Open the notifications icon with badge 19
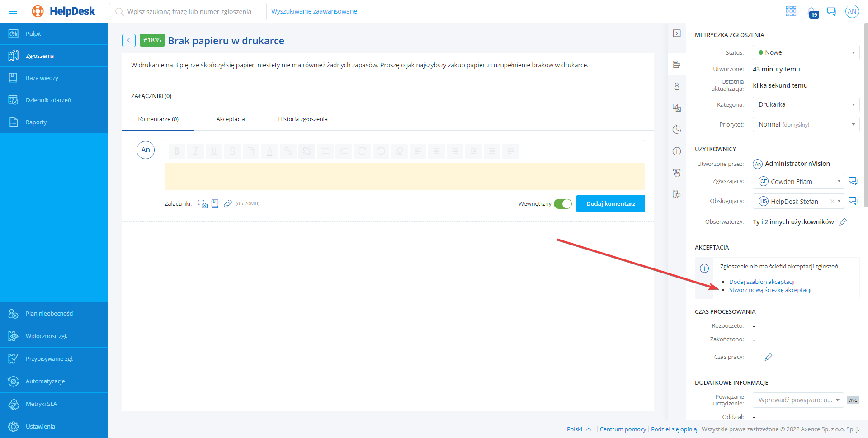 click(812, 12)
